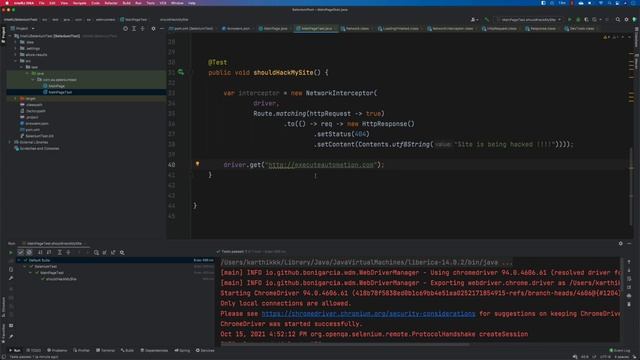Toggle the Project vertical sidebar tab

(x=3, y=34)
